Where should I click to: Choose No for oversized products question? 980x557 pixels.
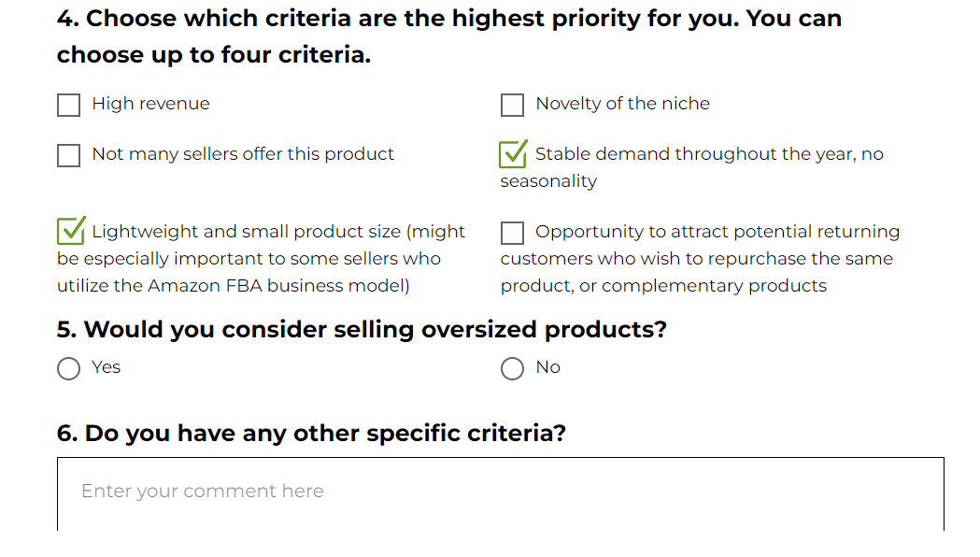click(x=512, y=368)
